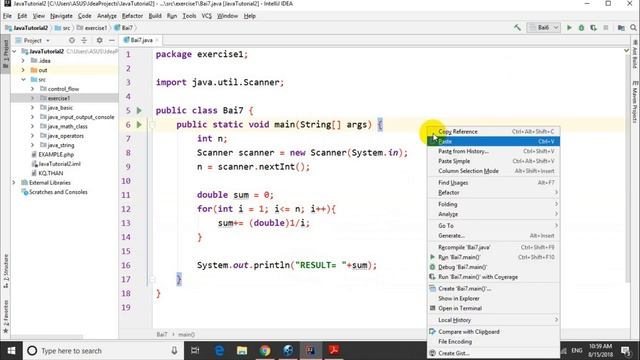The height and width of the screenshot is (360, 640).
Task: Click the run gutter arrow on line 5
Action: click(139, 110)
